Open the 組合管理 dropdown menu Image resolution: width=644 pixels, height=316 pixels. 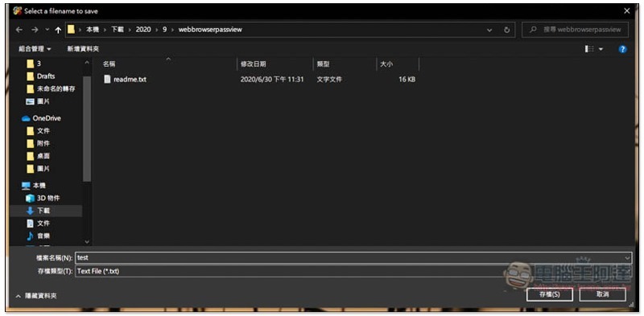(x=35, y=49)
